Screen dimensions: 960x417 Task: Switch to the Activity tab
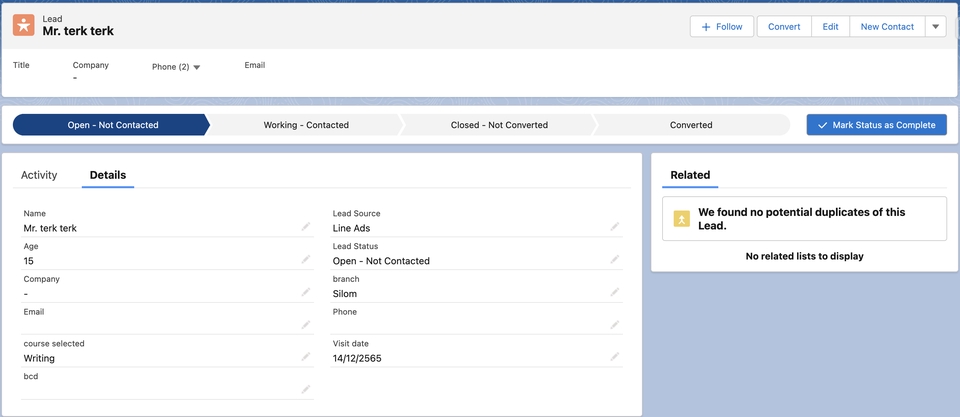pyautogui.click(x=39, y=175)
